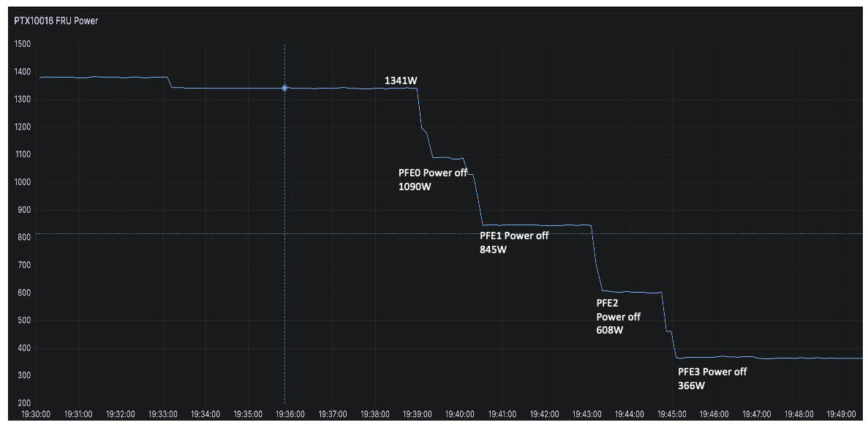Click the 19:45:00 time axis label

tap(672, 414)
